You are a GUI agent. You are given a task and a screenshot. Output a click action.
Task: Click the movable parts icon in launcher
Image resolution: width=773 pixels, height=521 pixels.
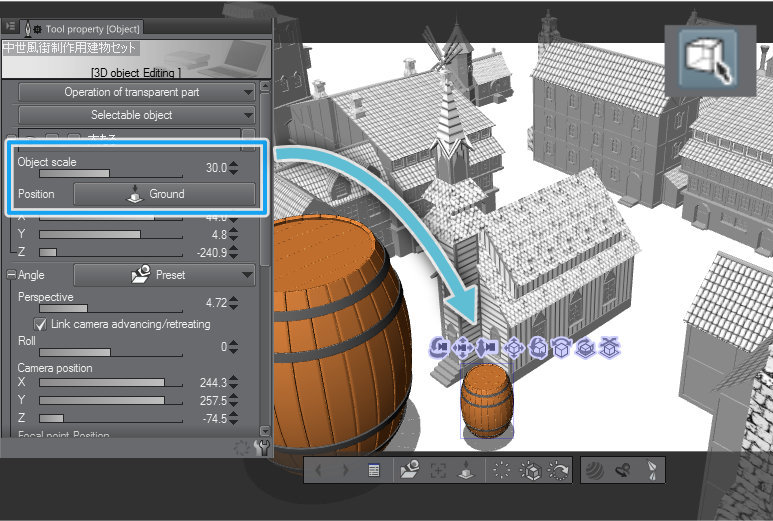click(652, 470)
